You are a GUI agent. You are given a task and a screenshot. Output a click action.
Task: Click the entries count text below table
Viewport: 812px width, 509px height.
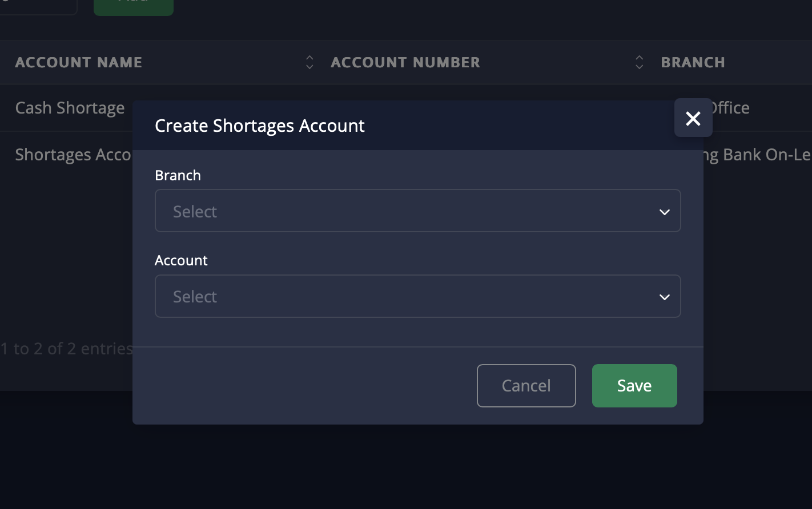[66, 349]
